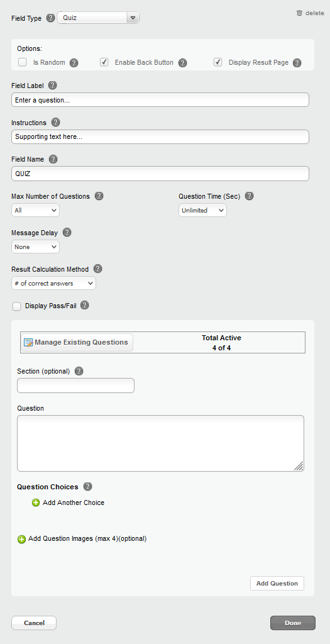Click the Done button
Viewport: 330px width, 644px height.
pos(293,623)
